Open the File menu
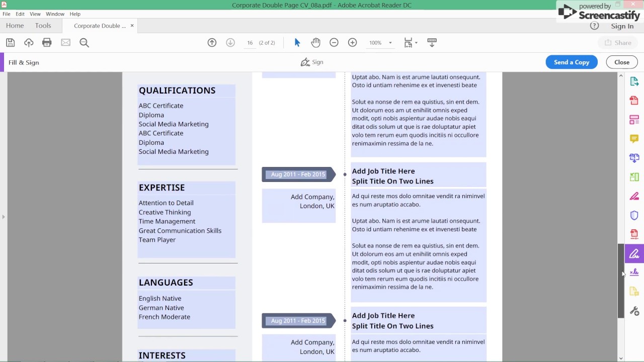The width and height of the screenshot is (644, 362). [7, 14]
